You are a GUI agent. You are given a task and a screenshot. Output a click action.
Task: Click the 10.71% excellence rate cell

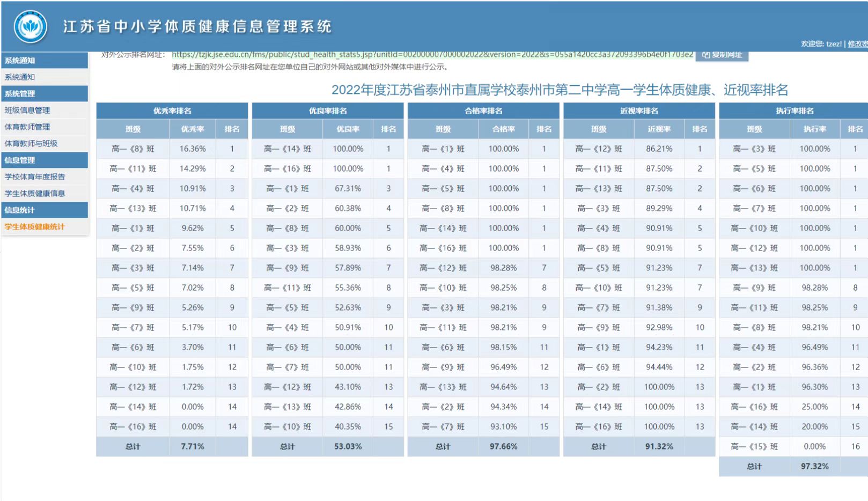coord(193,209)
